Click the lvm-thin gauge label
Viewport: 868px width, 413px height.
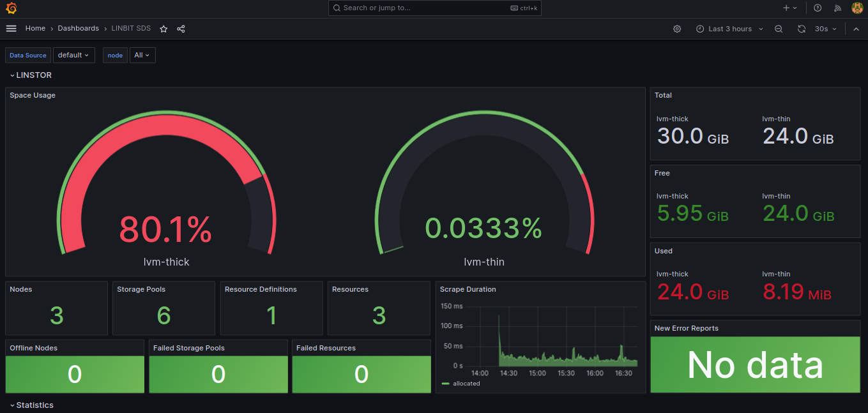(484, 262)
